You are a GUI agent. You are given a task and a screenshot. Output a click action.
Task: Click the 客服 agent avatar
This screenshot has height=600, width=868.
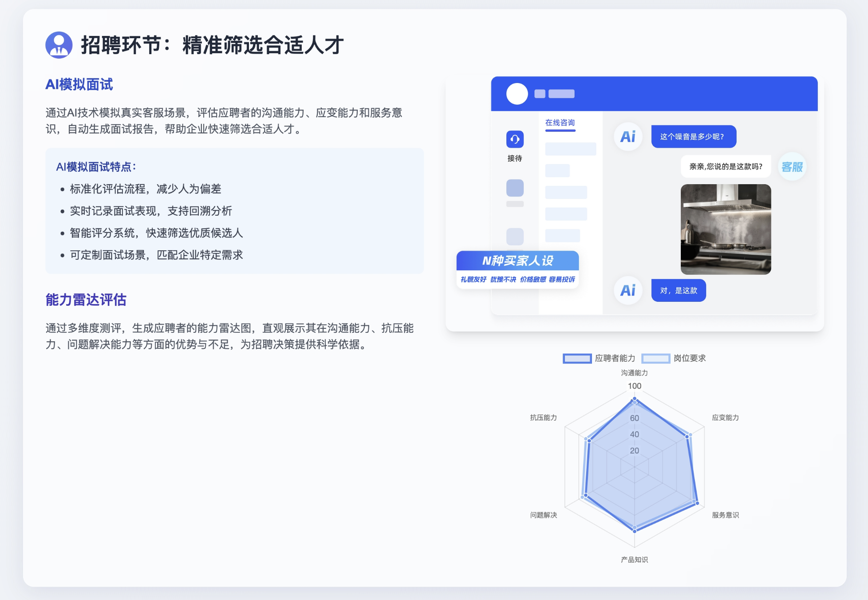click(x=792, y=167)
